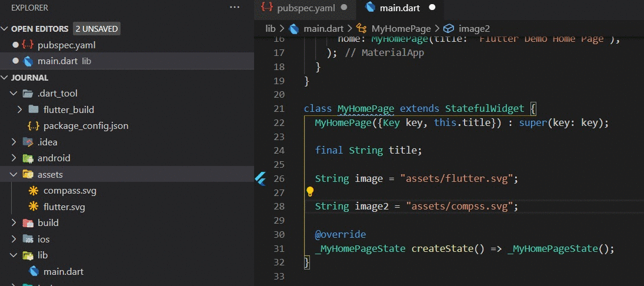
Task: Collapse the assets folder chevron
Action: coord(14,174)
